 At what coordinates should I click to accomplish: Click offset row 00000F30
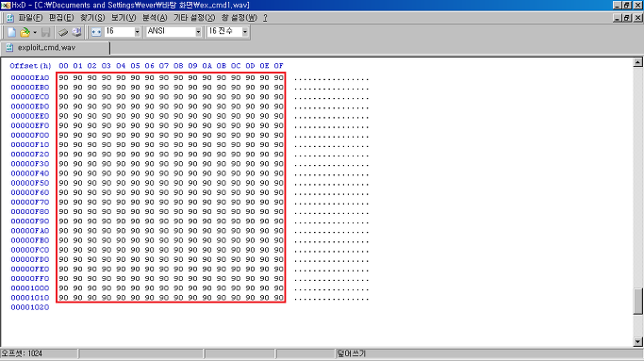(x=30, y=164)
